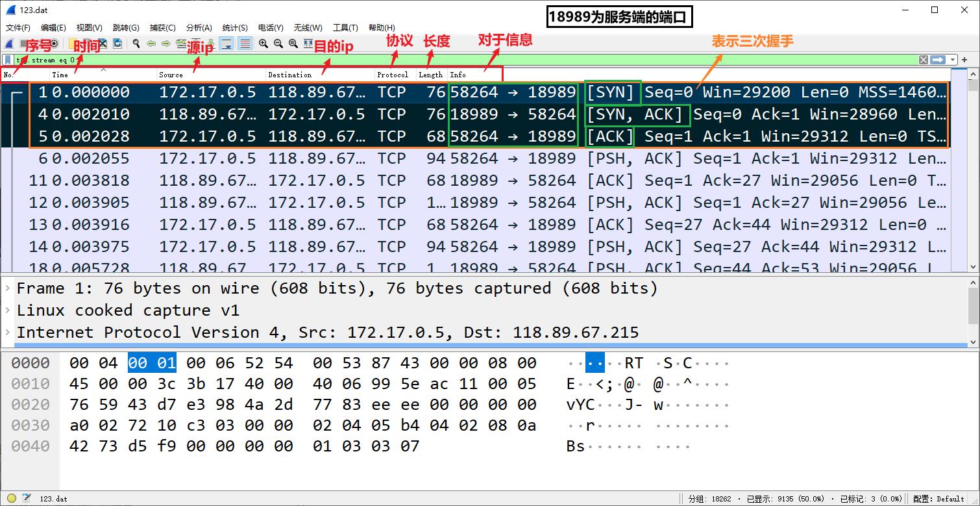Open Go to specified packet tool
The height and width of the screenshot is (506, 980).
click(181, 44)
